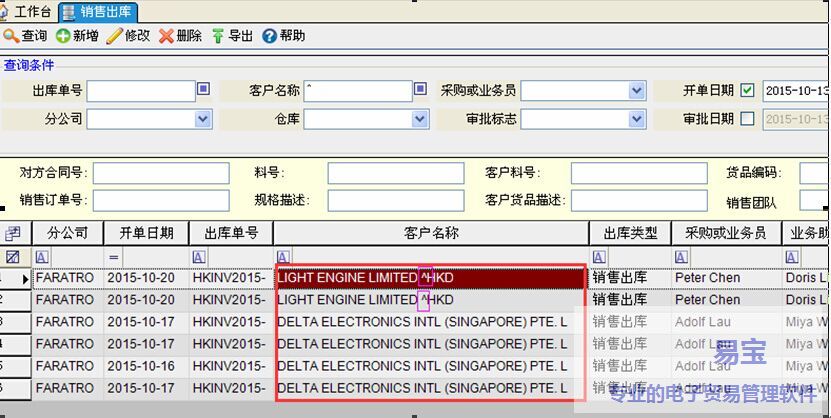Switch to the 工作台 tab
Image resolution: width=831 pixels, height=418 pixels.
(28, 11)
